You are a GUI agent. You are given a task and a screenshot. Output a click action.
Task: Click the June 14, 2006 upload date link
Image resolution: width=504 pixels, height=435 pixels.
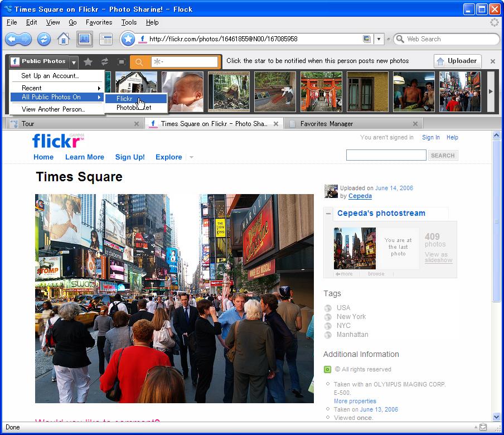pyautogui.click(x=394, y=188)
